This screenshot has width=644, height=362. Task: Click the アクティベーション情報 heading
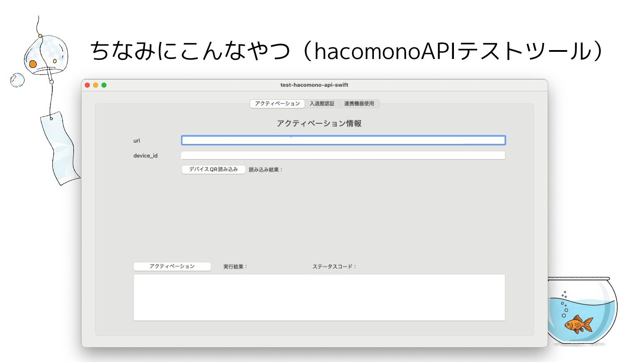319,123
